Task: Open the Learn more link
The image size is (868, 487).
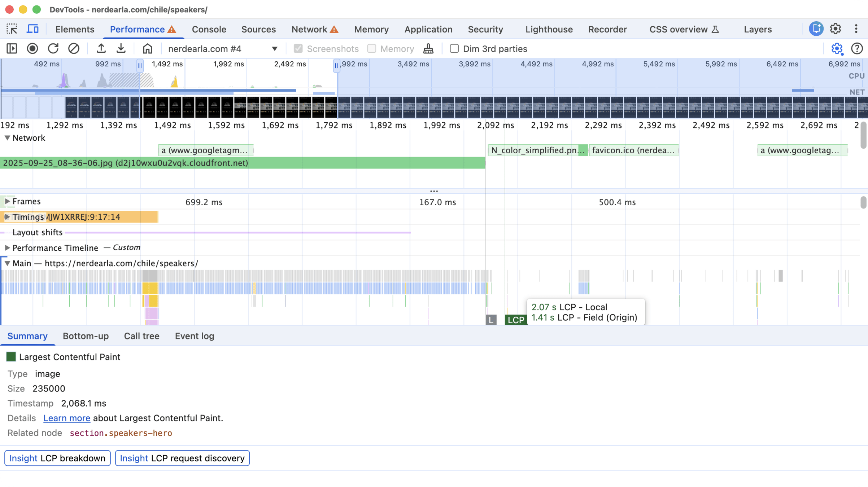Action: 67,418
